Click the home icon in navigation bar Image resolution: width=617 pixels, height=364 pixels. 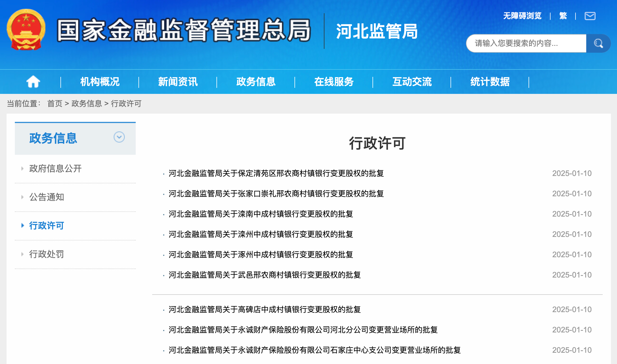coord(33,82)
